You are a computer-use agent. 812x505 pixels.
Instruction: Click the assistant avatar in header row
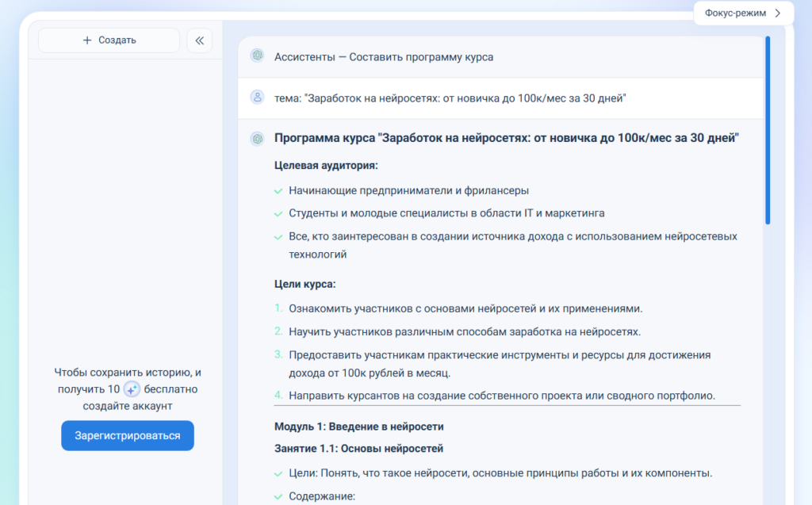pyautogui.click(x=258, y=55)
